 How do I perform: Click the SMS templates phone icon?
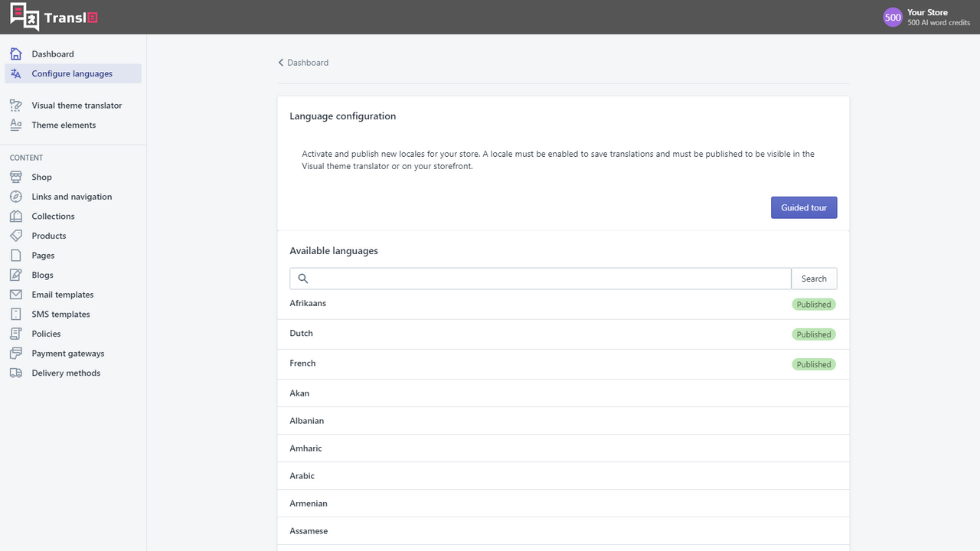pyautogui.click(x=16, y=314)
